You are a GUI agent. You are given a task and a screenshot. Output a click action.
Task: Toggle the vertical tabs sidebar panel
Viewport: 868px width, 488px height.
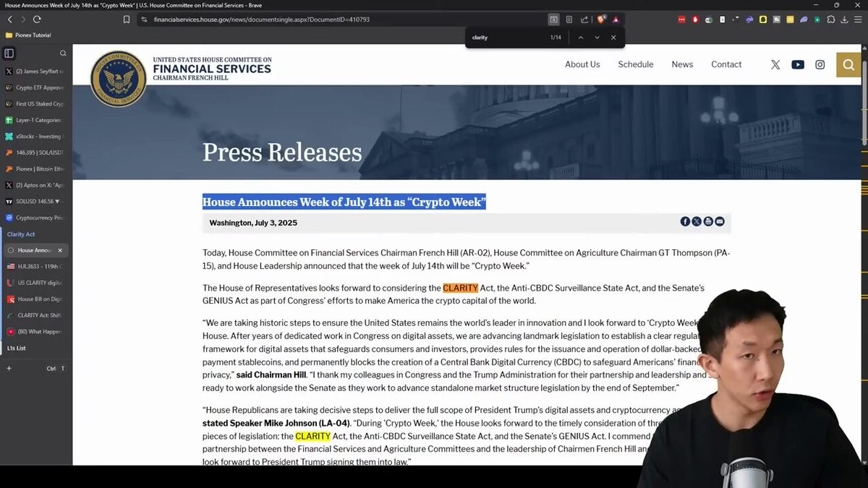pos(9,53)
